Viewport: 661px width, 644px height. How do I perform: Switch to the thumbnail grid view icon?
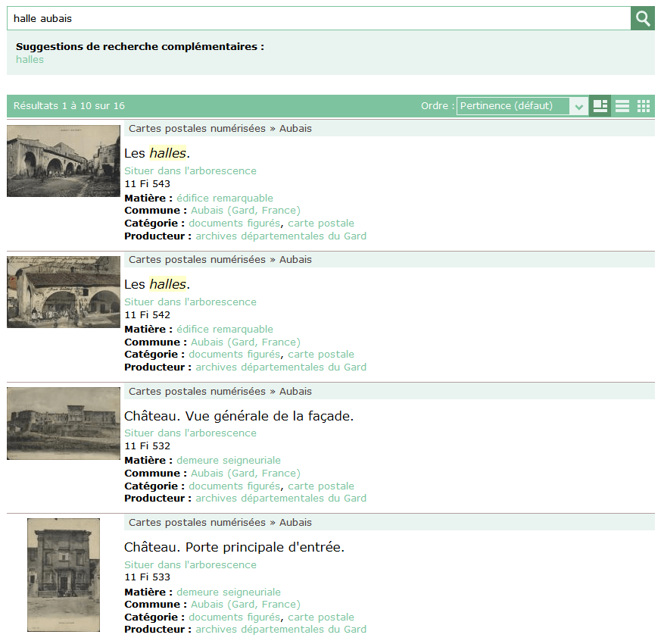pos(643,106)
